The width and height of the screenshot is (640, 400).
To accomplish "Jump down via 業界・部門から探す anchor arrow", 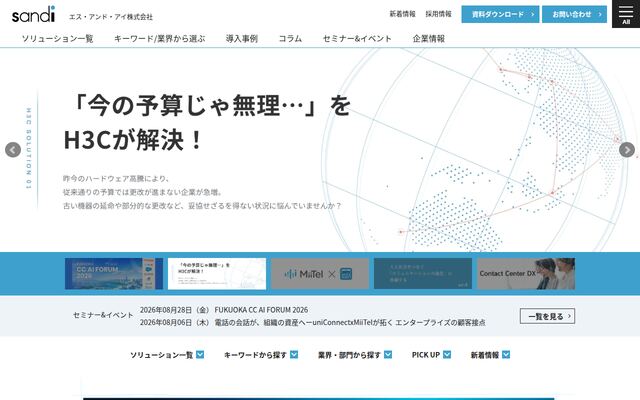I will [x=388, y=355].
